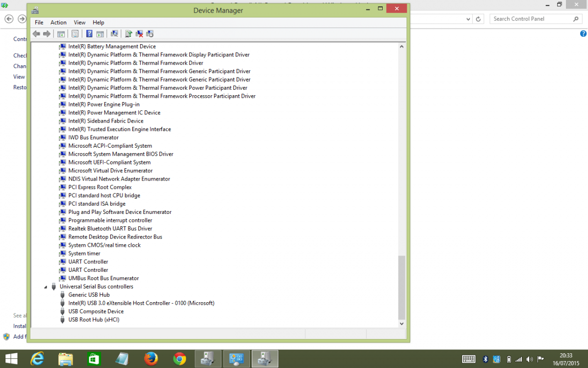Scan for hardware changes via toolbar icon
Screen dimensions: 588x368
pos(114,34)
